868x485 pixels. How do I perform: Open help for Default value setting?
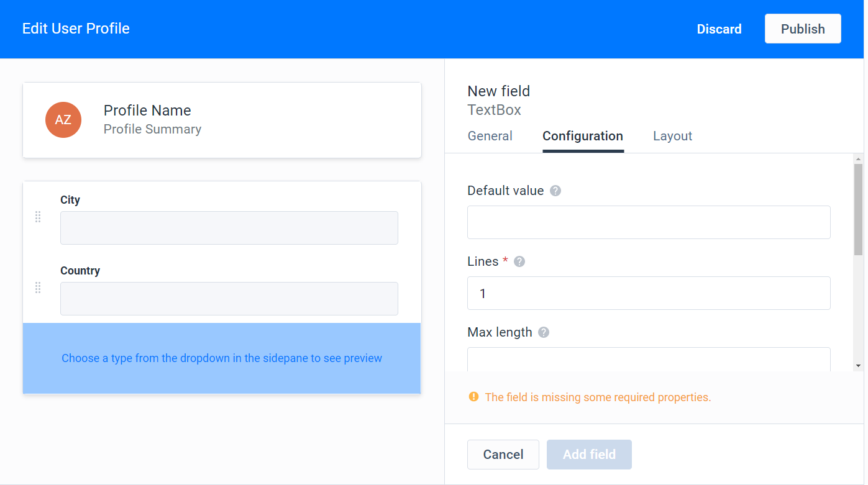pos(555,191)
